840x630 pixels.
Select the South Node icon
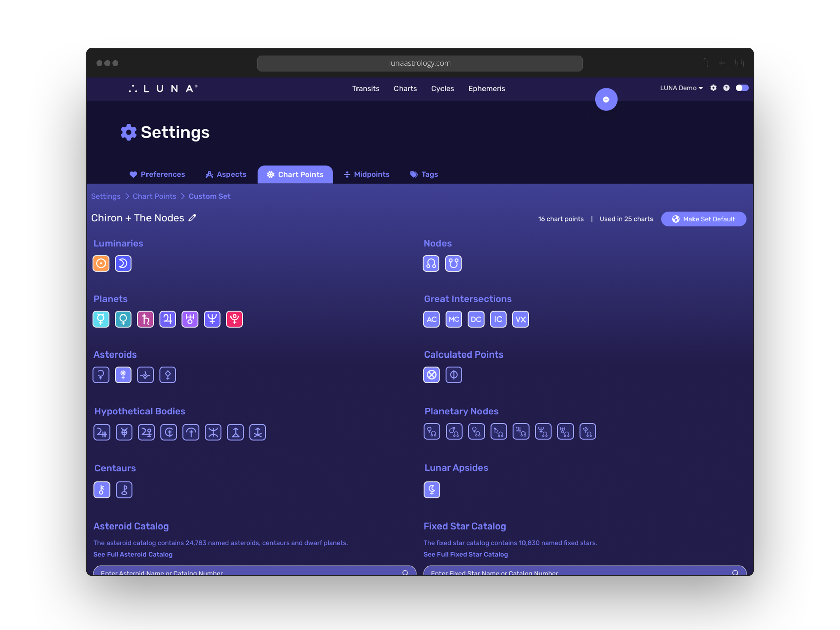(453, 263)
